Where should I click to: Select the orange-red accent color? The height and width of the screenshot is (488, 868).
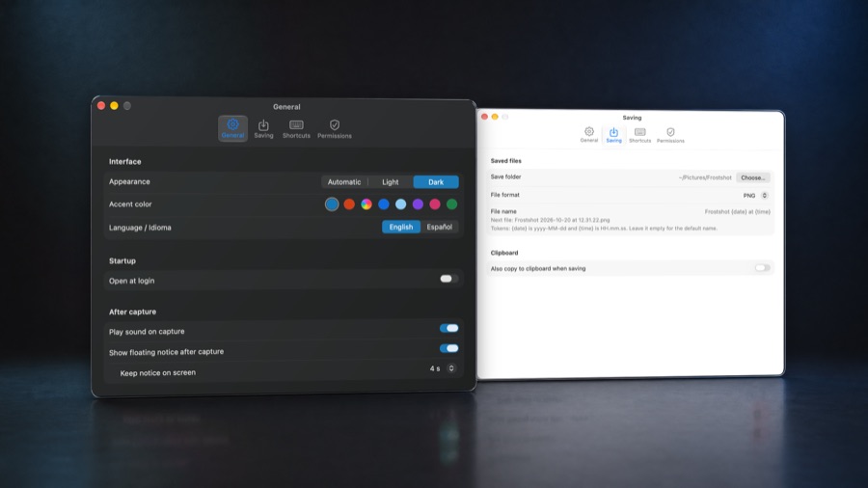(x=349, y=204)
